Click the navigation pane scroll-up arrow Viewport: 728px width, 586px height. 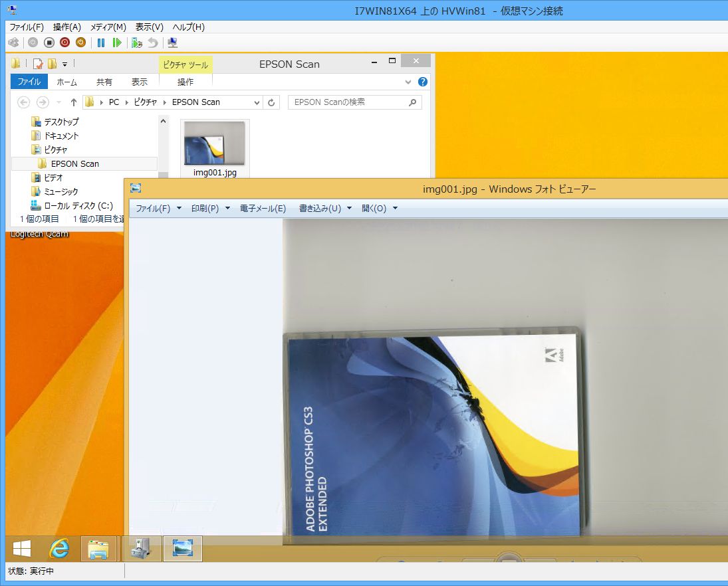(x=163, y=122)
